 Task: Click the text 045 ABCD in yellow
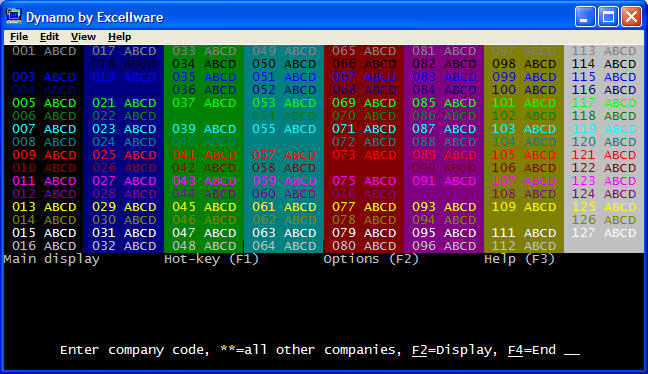point(204,207)
